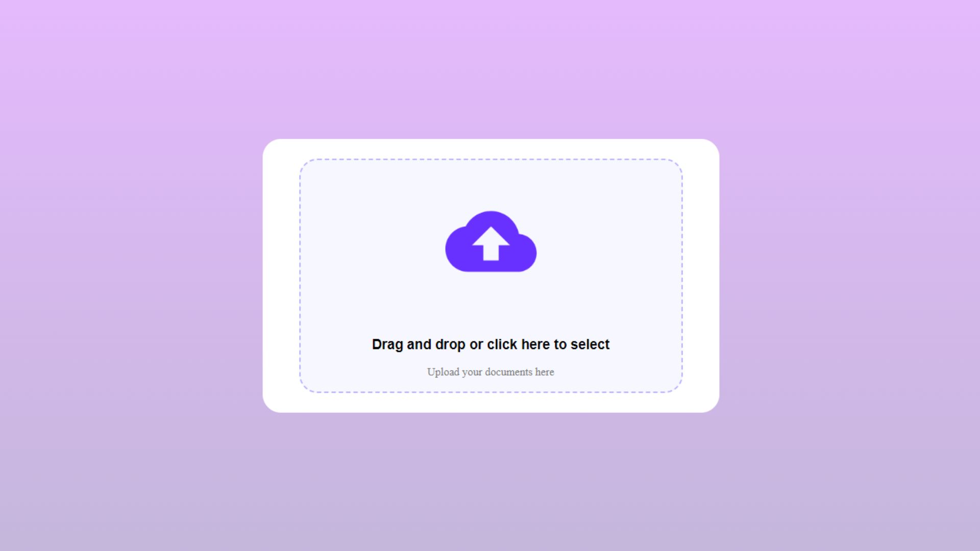
Task: Click the 'Upload your documents here' text
Action: 490,371
